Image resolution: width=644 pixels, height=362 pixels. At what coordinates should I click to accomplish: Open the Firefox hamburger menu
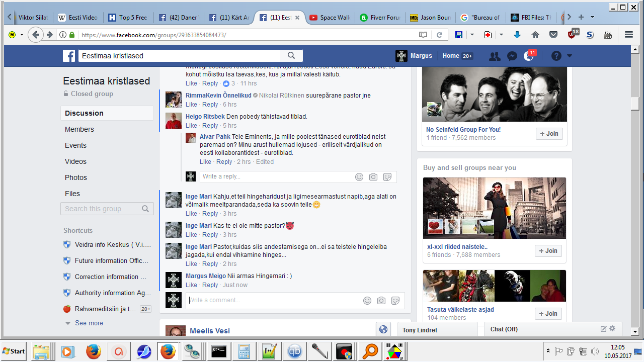[628, 35]
